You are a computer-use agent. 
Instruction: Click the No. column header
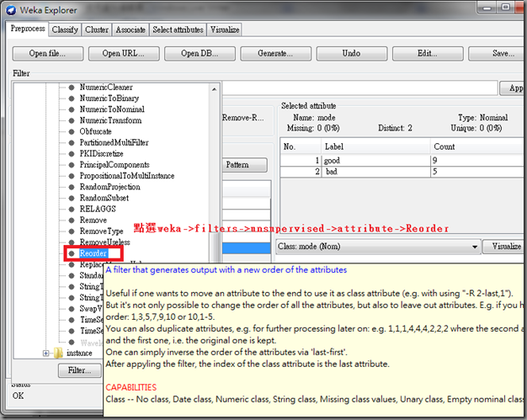301,146
